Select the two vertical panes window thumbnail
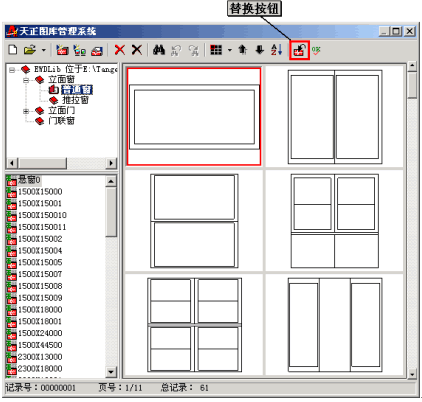This screenshot has height=402, width=422. (335, 117)
